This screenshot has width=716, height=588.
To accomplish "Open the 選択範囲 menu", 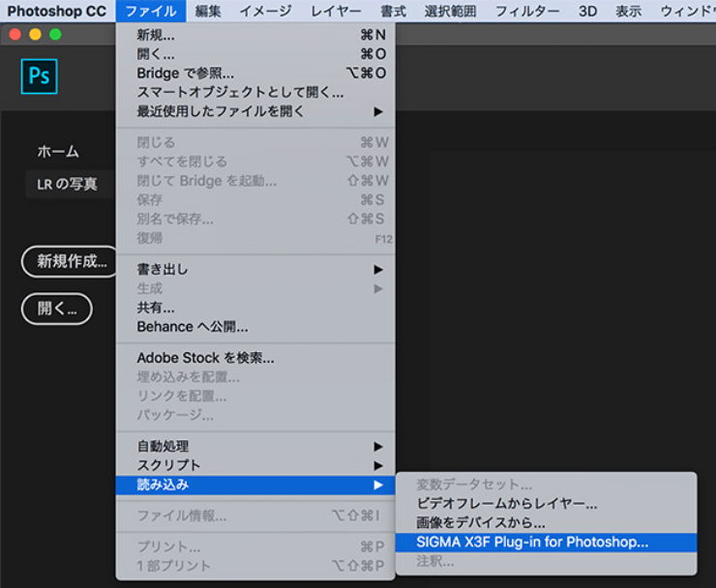I will [450, 11].
